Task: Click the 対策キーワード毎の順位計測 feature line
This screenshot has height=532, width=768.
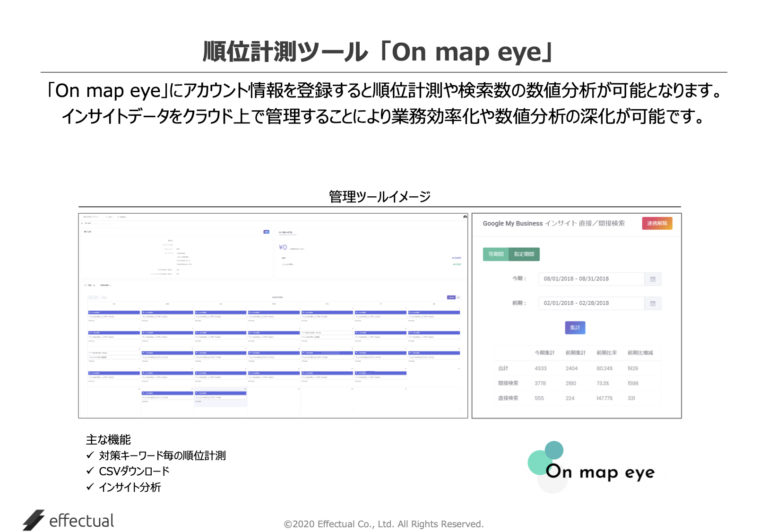Action: pos(162,456)
